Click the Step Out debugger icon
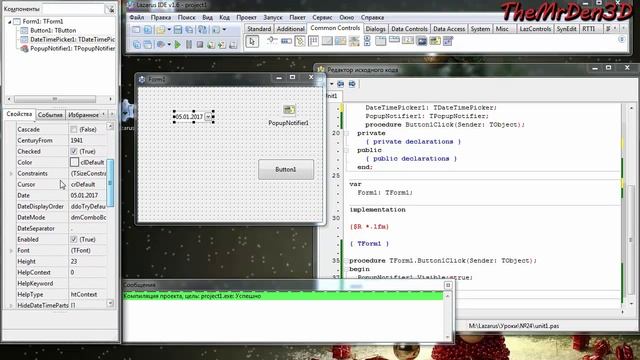The width and height of the screenshot is (640, 360). click(233, 44)
